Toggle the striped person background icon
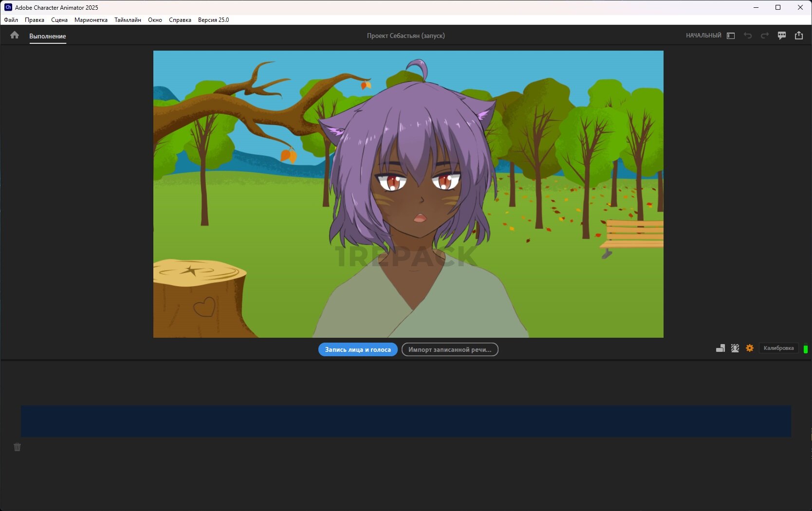Viewport: 812px width, 511px height. (735, 348)
